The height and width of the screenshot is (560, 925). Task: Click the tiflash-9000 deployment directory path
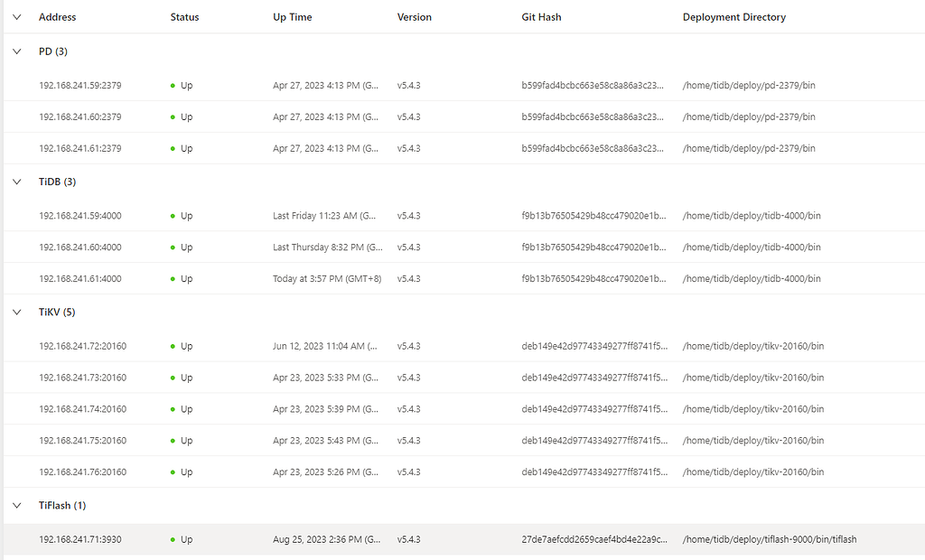tap(769, 540)
